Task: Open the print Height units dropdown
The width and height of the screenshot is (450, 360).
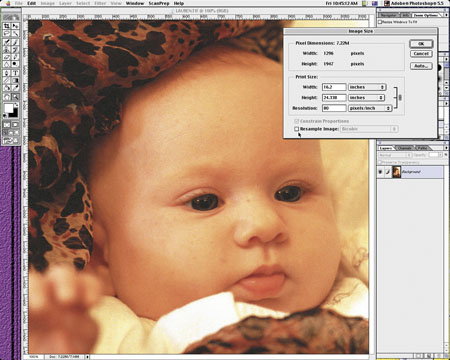Action: pyautogui.click(x=366, y=98)
